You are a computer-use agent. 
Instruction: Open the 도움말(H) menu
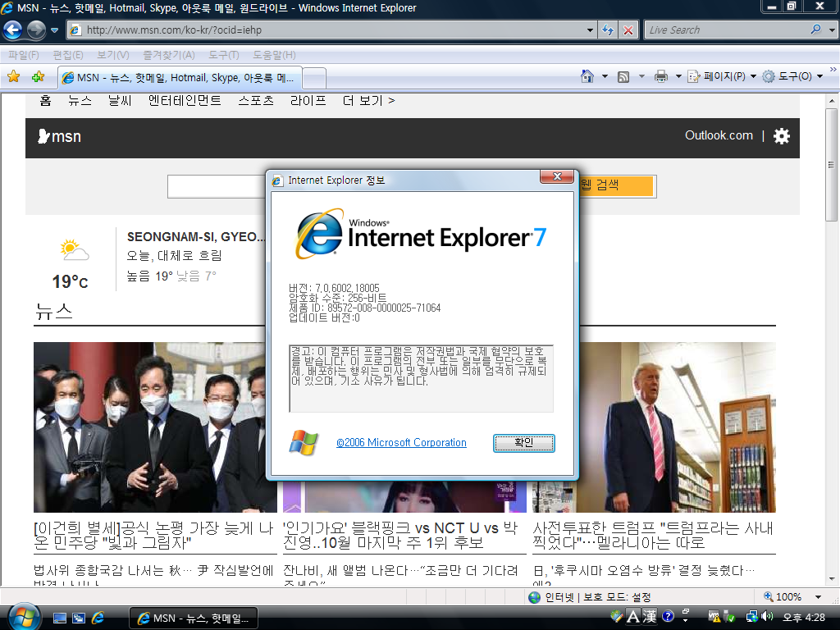(274, 55)
